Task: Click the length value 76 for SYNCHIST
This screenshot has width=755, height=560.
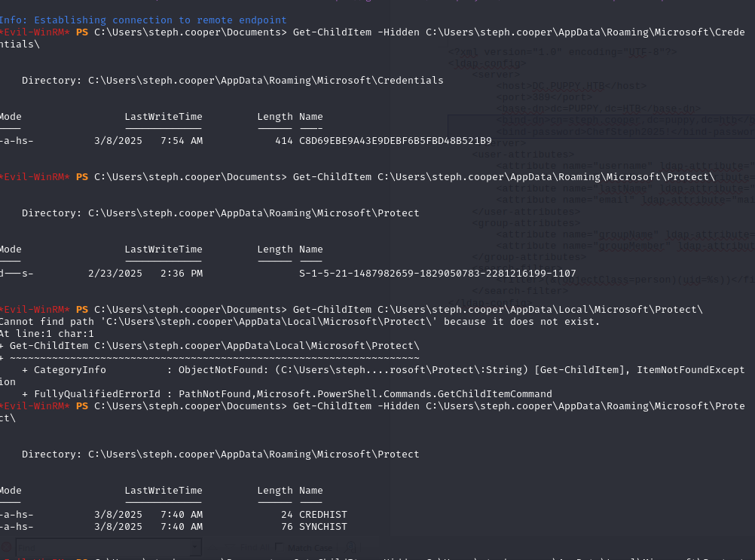Action: point(287,527)
